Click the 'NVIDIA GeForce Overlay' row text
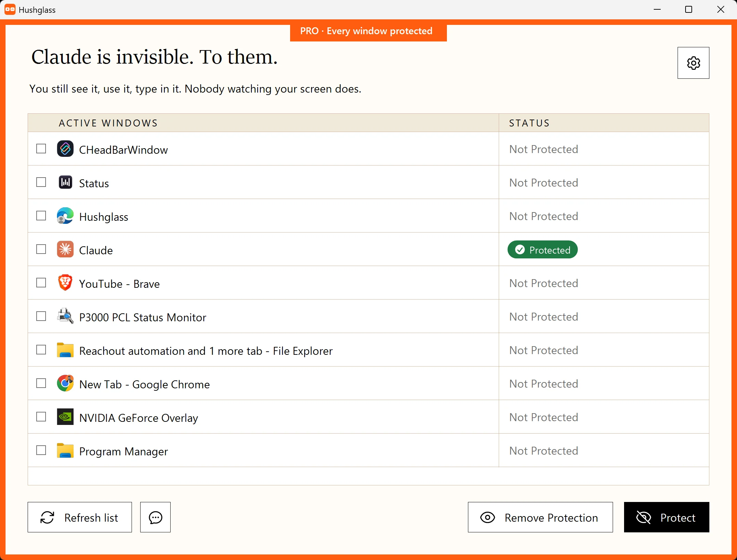 (x=139, y=418)
